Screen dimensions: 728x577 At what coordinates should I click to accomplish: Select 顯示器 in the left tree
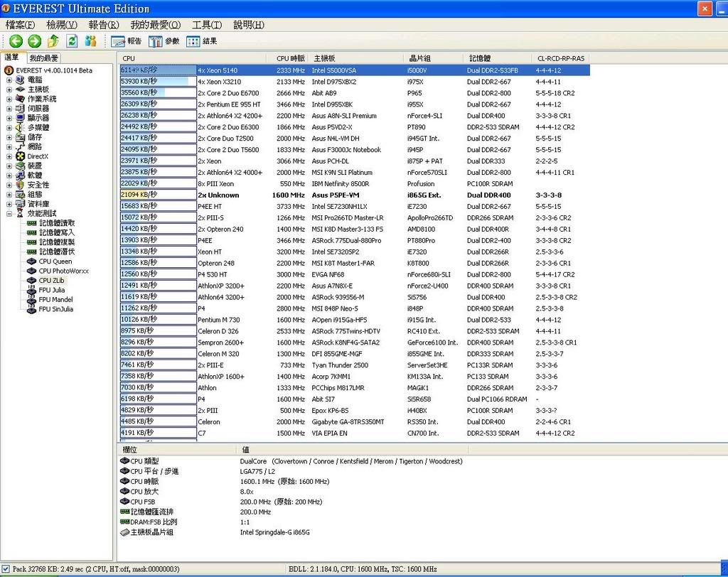[38, 118]
